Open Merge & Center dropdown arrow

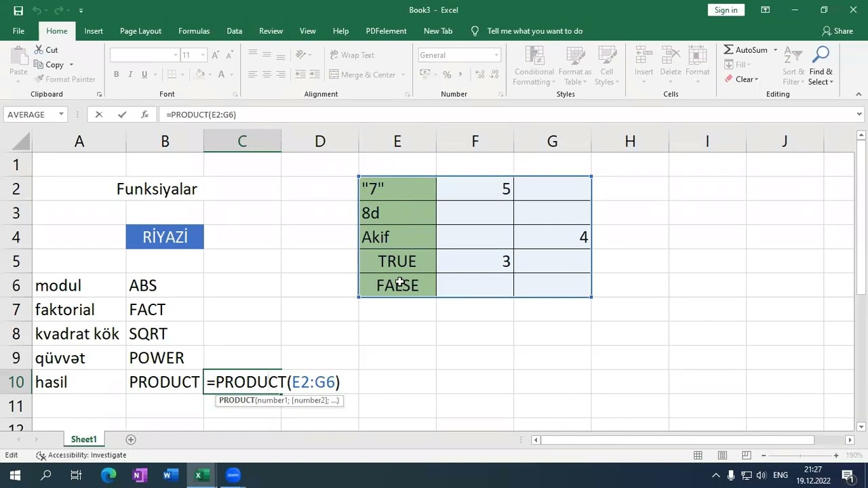click(403, 75)
